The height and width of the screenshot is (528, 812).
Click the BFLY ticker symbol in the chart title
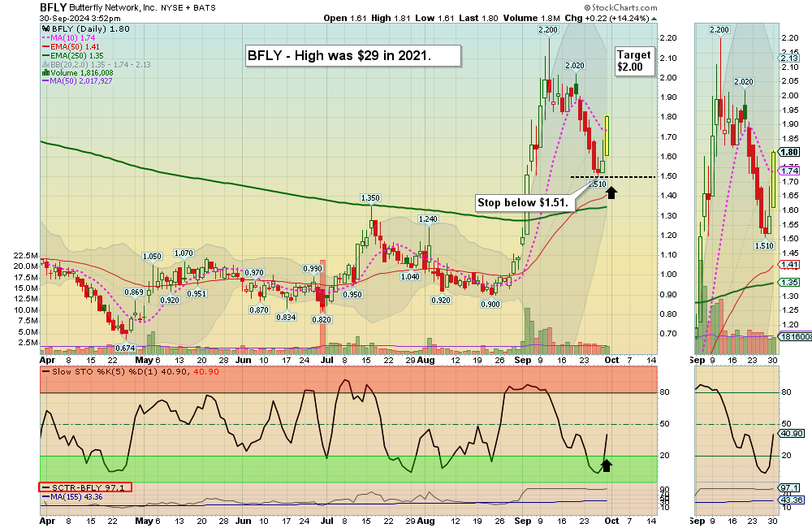pos(54,7)
